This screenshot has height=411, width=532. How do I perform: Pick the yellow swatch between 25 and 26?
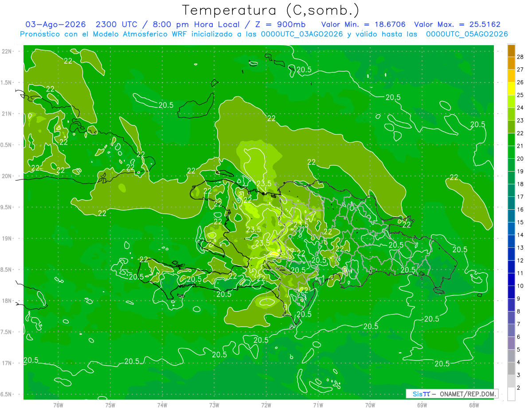512,89
